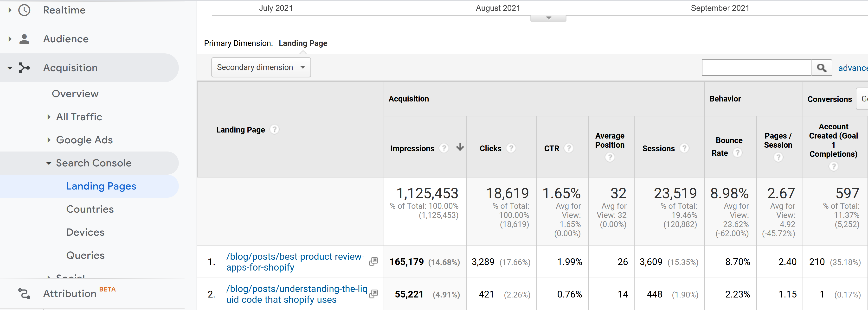Open the Secondary dimension dropdown

261,67
